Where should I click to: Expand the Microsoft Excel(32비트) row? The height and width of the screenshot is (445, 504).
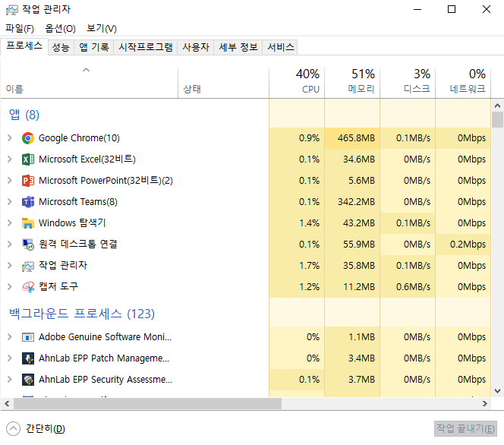(x=10, y=159)
